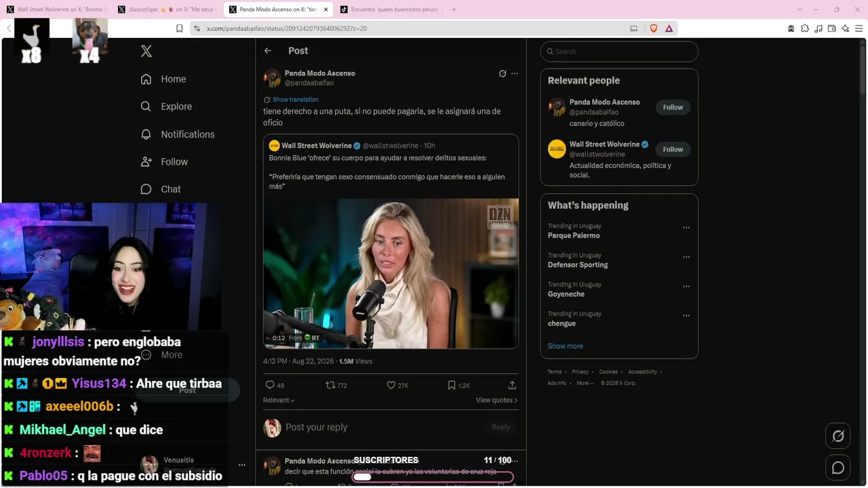Open the Accessibility footer link
Screen dimensions: 868x488
click(x=642, y=372)
